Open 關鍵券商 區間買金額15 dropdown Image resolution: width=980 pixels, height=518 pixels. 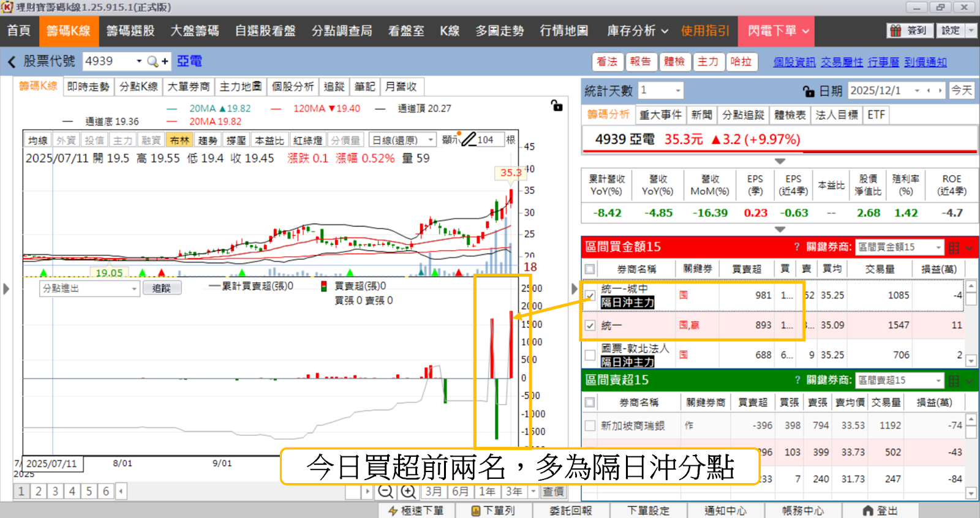[938, 247]
